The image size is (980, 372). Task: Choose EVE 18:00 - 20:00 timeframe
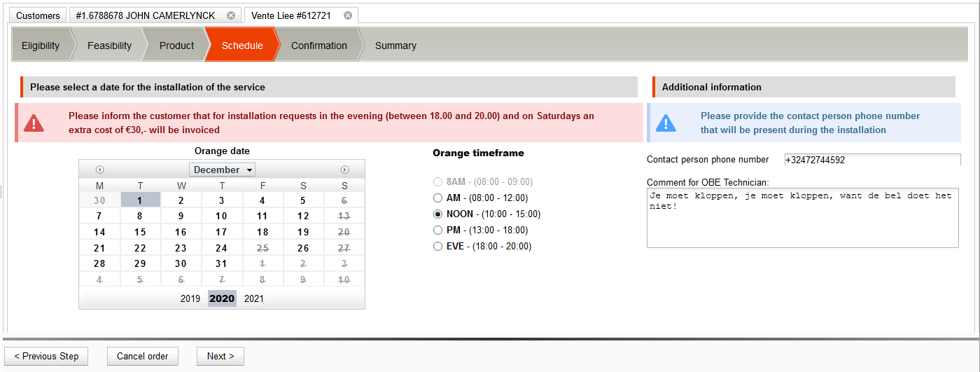[438, 247]
